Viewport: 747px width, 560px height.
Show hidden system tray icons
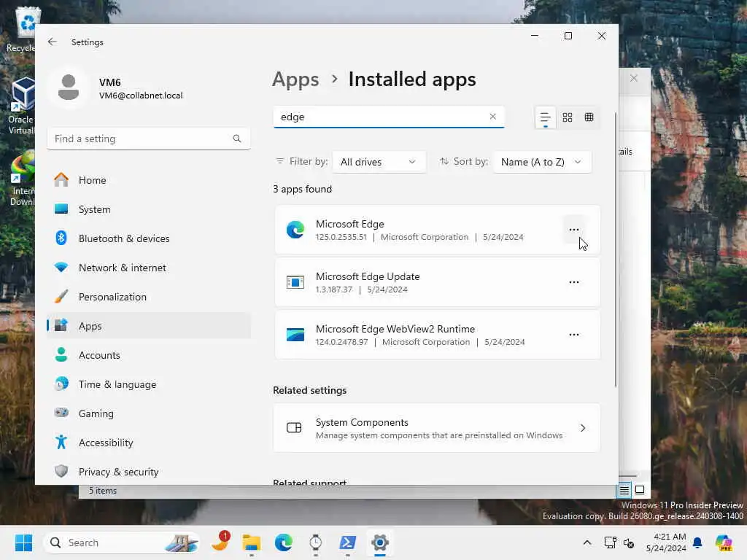pyautogui.click(x=587, y=542)
